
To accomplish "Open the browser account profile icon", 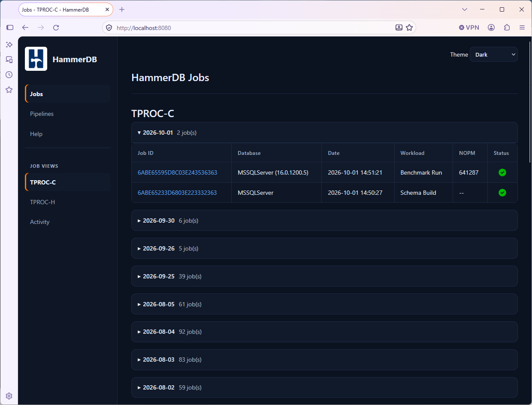I will click(x=491, y=27).
